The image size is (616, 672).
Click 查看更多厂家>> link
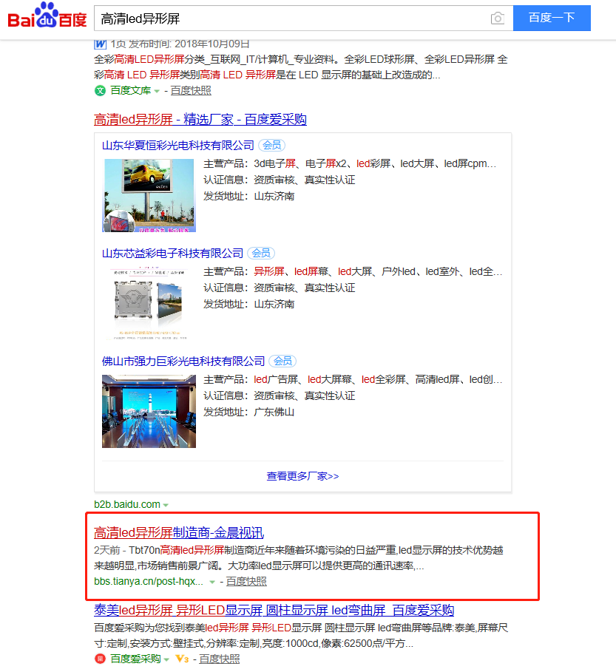[302, 476]
